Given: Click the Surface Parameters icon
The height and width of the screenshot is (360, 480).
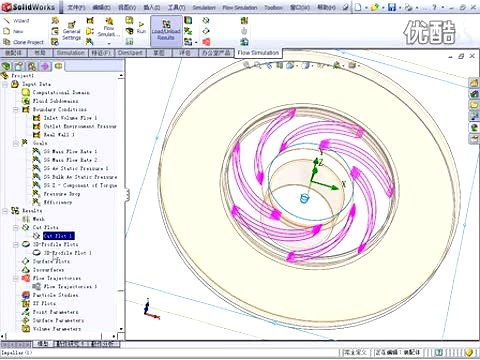Looking at the screenshot, I should coord(26,320).
